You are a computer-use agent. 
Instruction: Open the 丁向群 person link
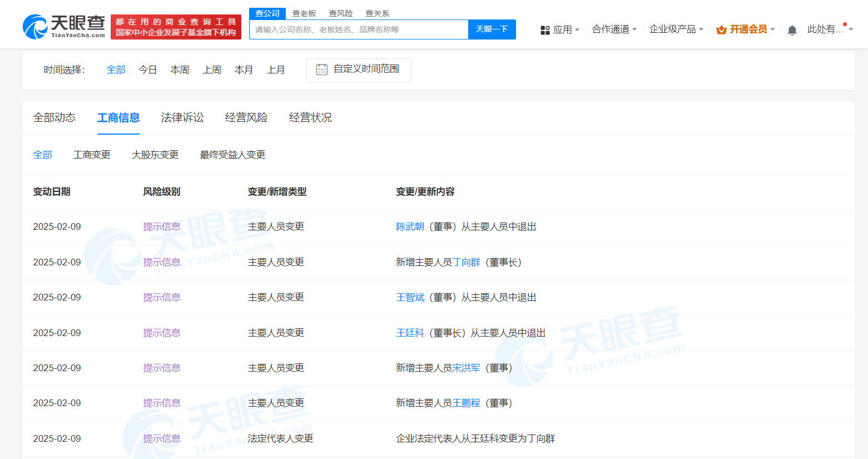coord(466,262)
